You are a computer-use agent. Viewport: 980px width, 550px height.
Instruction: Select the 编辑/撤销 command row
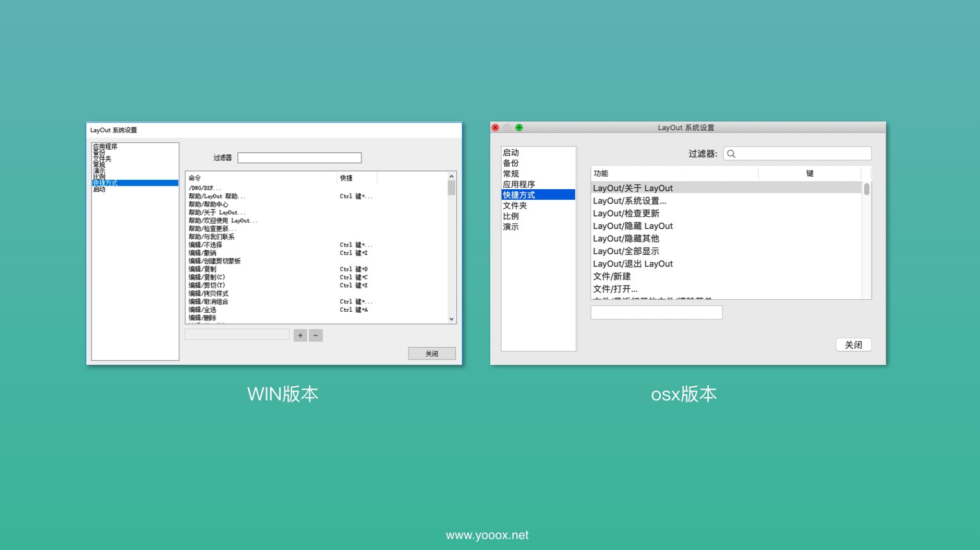pos(202,253)
